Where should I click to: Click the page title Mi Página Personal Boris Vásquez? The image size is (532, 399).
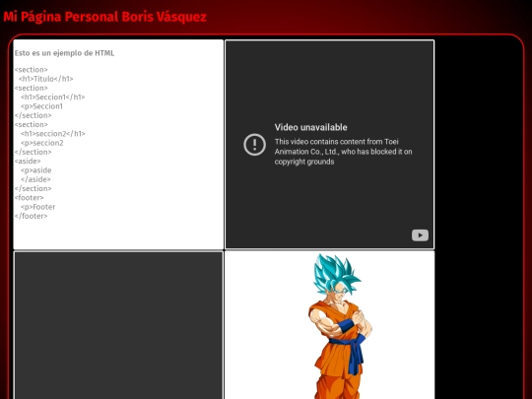coord(104,17)
